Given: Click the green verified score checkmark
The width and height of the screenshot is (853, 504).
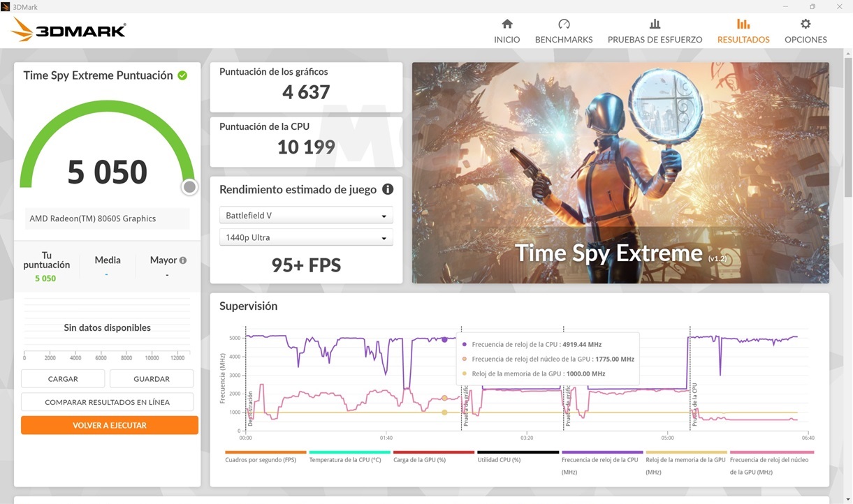Looking at the screenshot, I should 183,75.
